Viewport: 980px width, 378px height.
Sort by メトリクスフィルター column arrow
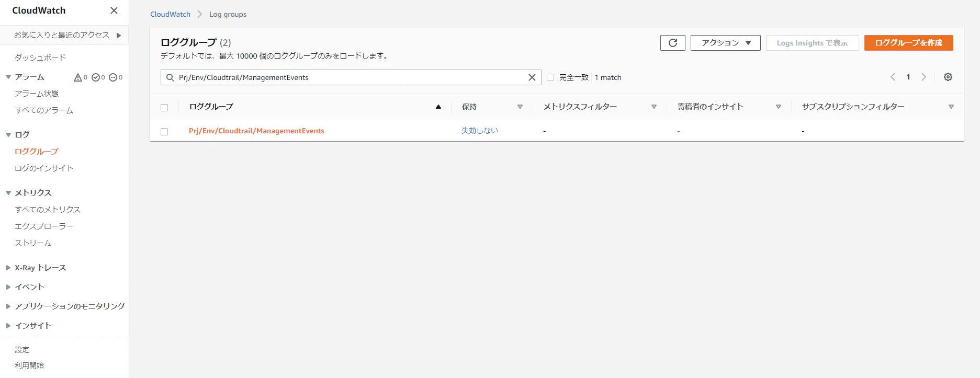click(x=654, y=107)
